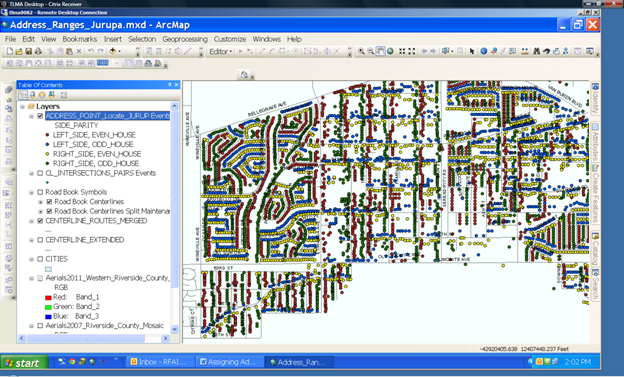Activate the Pan hand tool
624x377 pixels.
click(380, 51)
